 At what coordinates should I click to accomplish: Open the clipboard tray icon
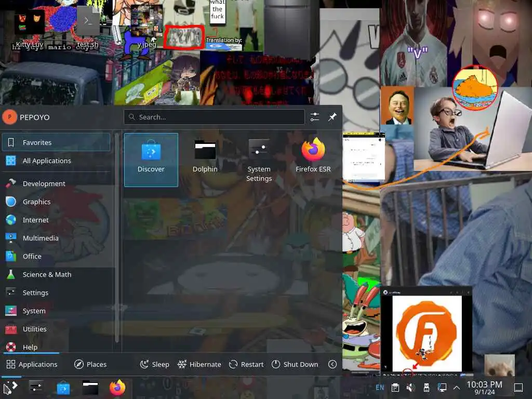coord(395,388)
